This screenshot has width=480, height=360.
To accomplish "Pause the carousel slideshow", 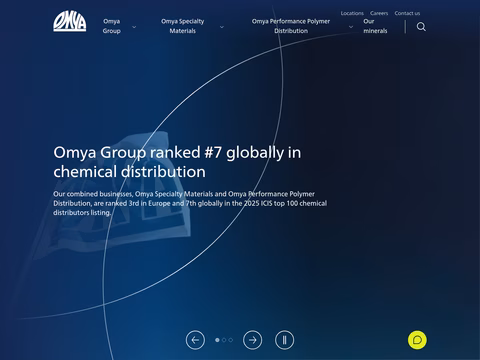I will [x=285, y=340].
